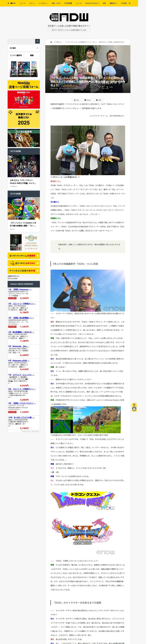The width and height of the screenshot is (146, 644).
Task: Click the Switch SALES RANKING header
Action: pyautogui.click(x=24, y=284)
